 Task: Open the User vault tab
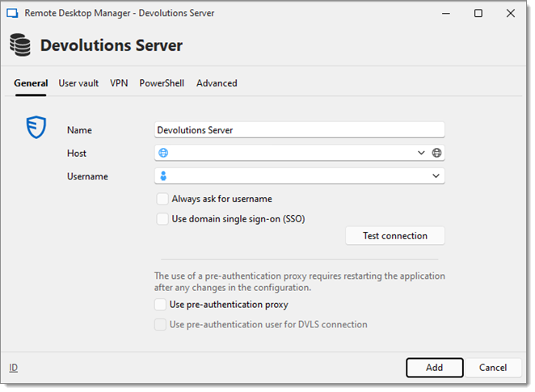(78, 83)
